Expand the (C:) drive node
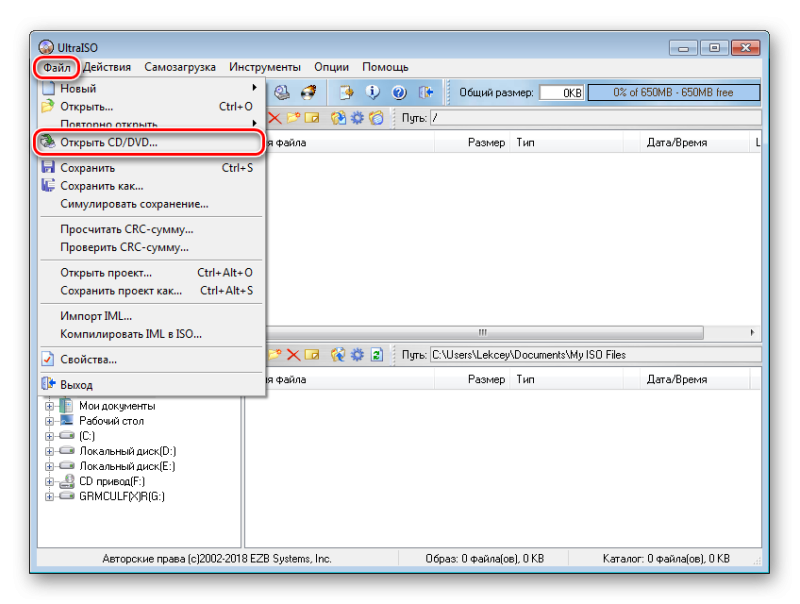The height and width of the screenshot is (604, 800). point(49,436)
